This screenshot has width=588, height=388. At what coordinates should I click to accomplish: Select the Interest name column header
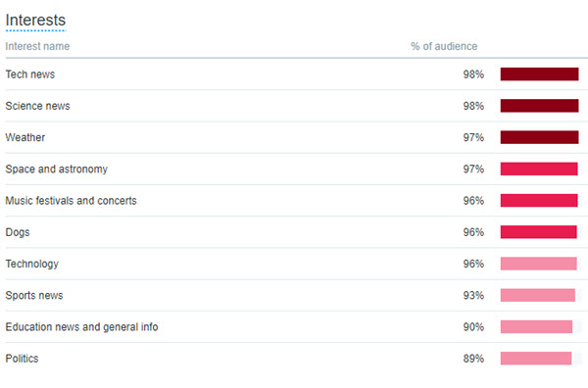coord(37,46)
